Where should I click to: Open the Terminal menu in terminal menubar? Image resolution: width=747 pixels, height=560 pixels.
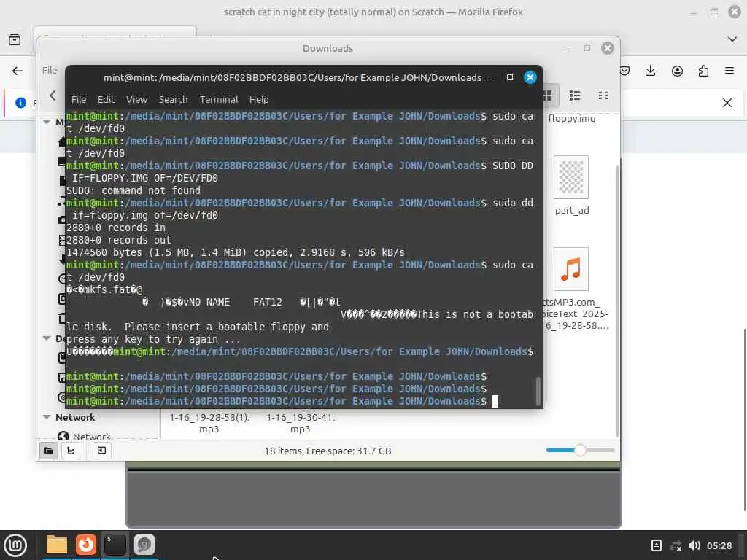[219, 99]
